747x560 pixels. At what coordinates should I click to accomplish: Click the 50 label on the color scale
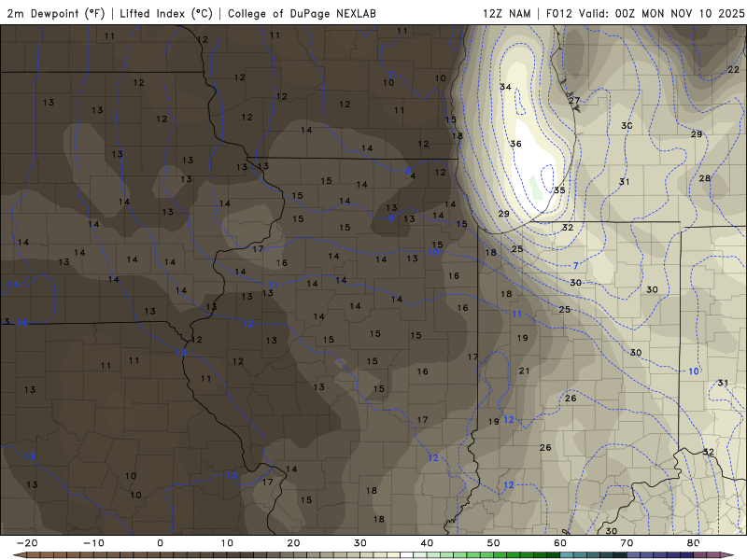(x=494, y=543)
